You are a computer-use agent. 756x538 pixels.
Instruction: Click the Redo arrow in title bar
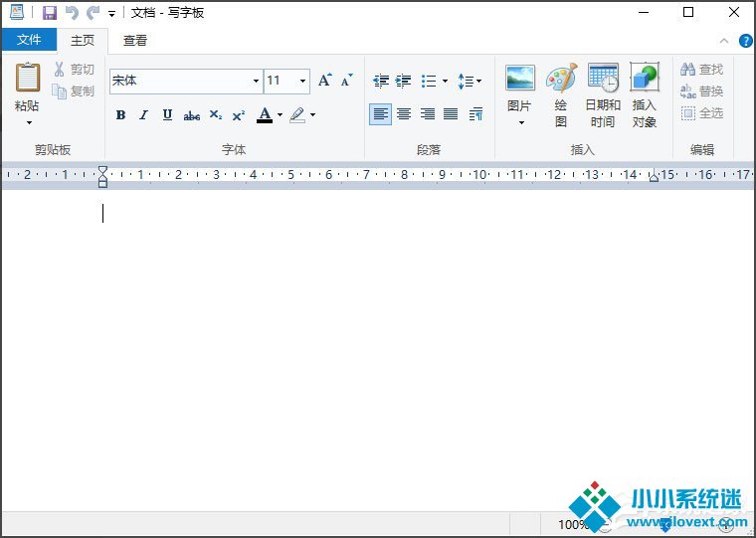[93, 13]
